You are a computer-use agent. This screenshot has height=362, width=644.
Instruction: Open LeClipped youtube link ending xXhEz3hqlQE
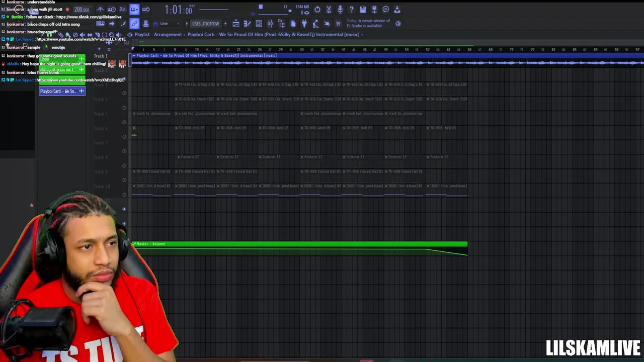click(x=80, y=80)
